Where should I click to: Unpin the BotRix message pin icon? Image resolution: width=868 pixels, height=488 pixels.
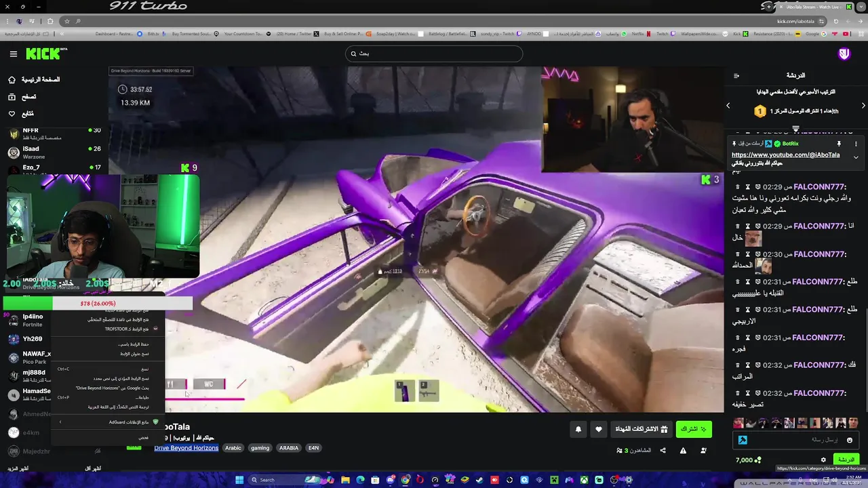point(839,144)
